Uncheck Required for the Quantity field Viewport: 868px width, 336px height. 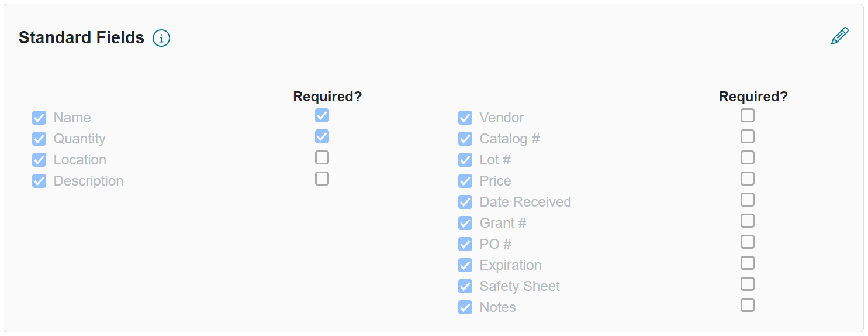tap(322, 136)
